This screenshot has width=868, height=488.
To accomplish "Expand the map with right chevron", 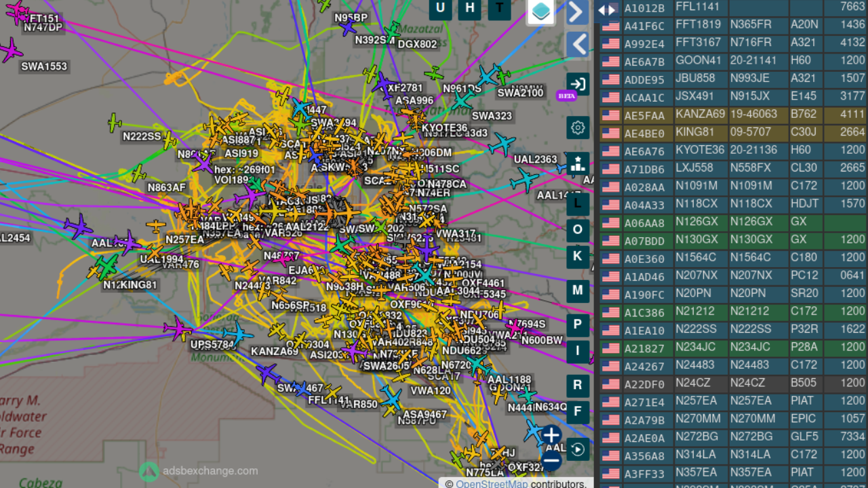I will (577, 12).
